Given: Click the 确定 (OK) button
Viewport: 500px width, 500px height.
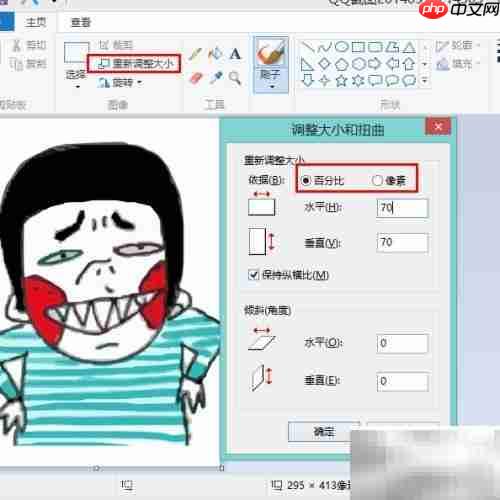Looking at the screenshot, I should pos(324,432).
